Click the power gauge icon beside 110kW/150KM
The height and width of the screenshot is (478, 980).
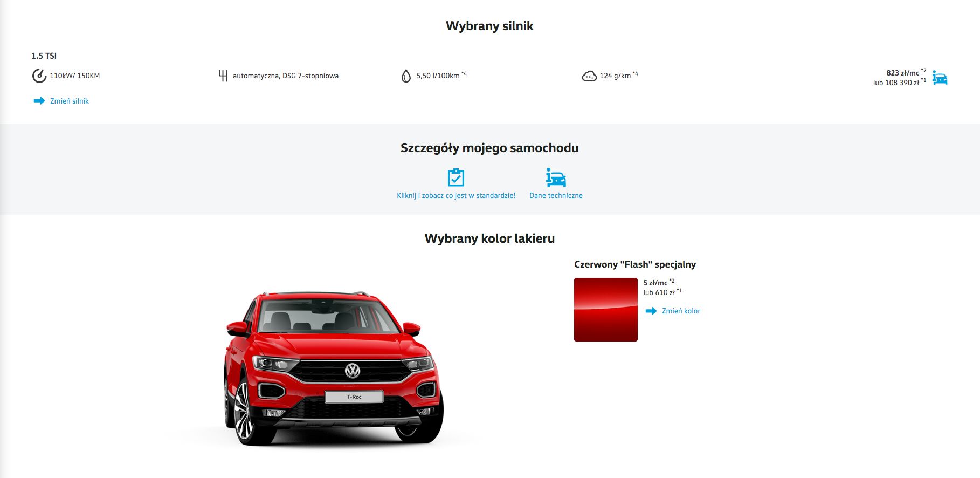[39, 76]
